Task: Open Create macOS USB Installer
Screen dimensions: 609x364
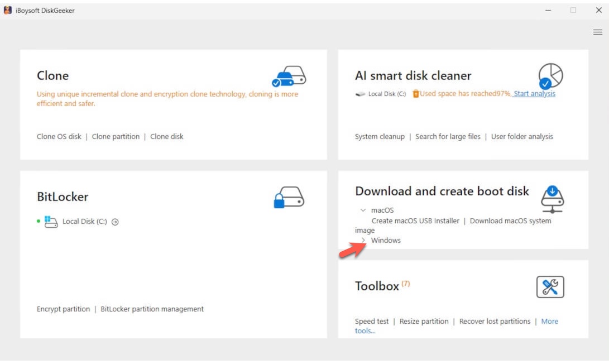Action: (x=415, y=221)
